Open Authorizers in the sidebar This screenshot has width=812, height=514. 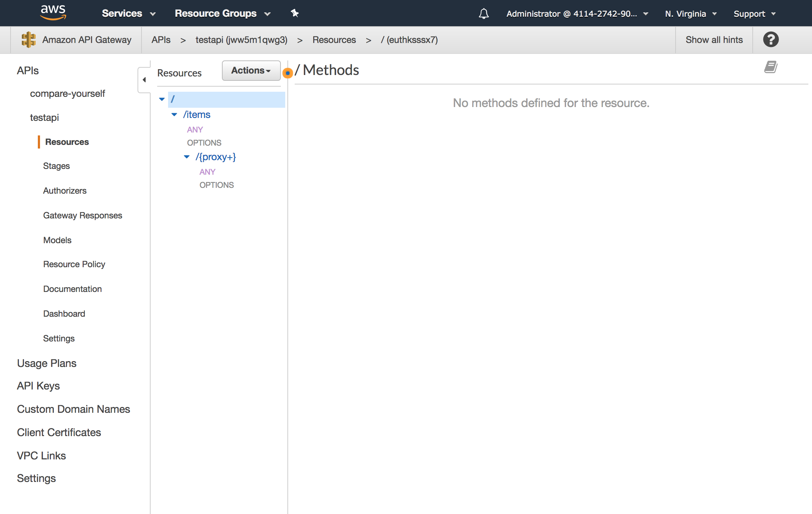click(65, 191)
